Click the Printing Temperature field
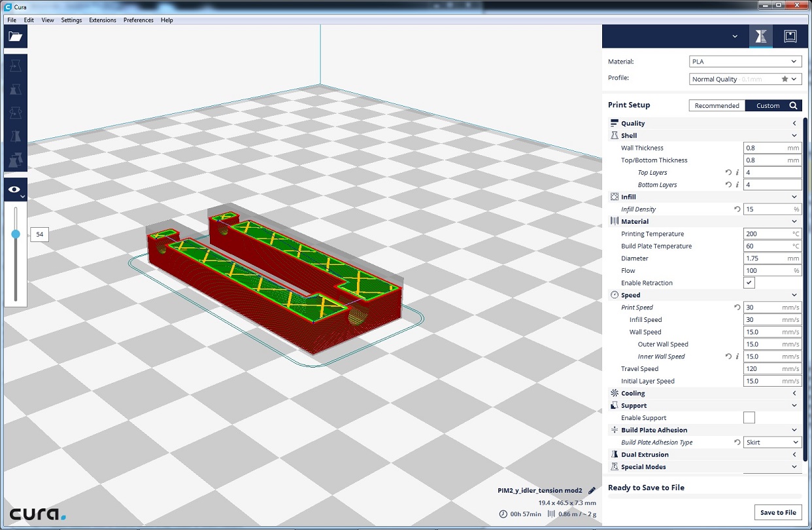Screen dimensions: 812x530 point(772,234)
